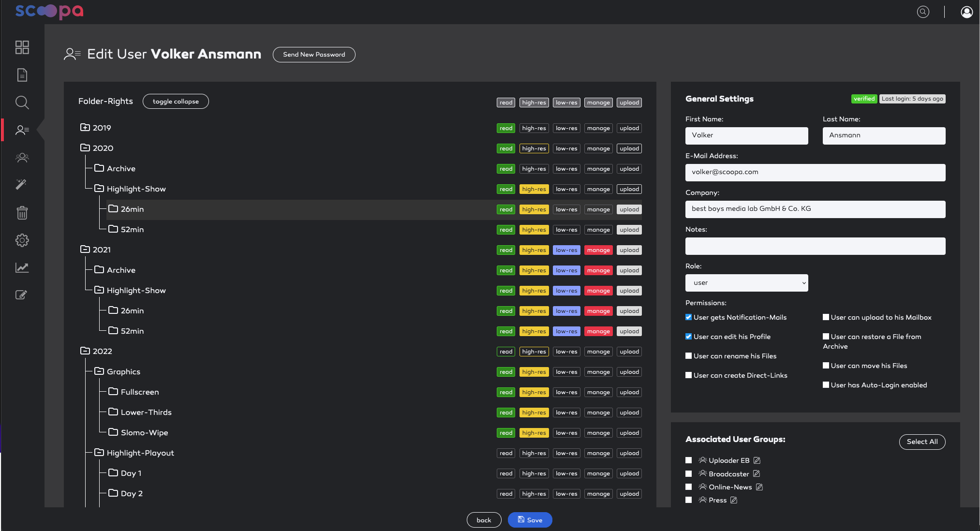980x531 pixels.
Task: Open the user groups icon in sidebar
Action: (x=22, y=158)
